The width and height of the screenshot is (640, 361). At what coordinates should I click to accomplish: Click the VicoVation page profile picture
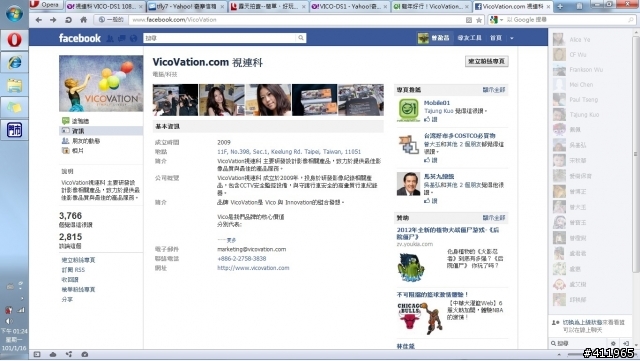point(101,83)
